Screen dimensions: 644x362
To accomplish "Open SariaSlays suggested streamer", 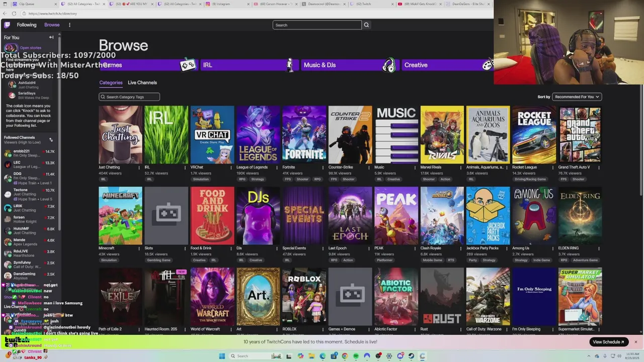I will coord(30,95).
